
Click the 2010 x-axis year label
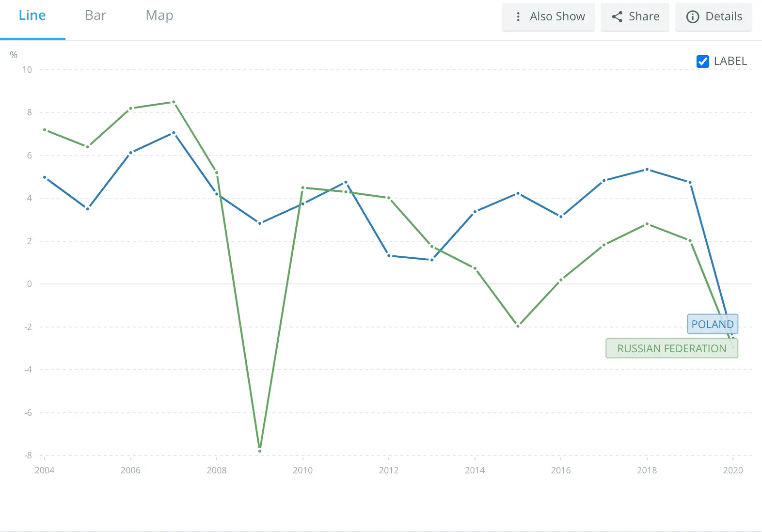302,470
